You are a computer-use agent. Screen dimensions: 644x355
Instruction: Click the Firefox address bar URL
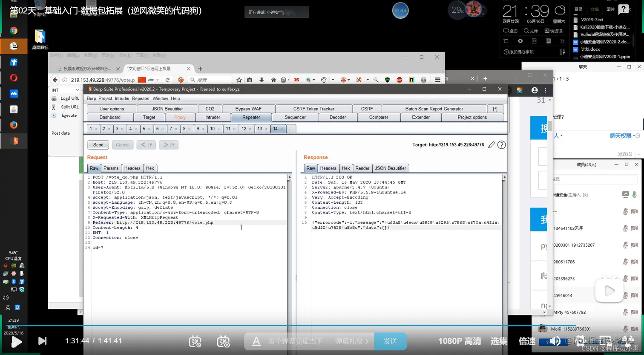103,80
